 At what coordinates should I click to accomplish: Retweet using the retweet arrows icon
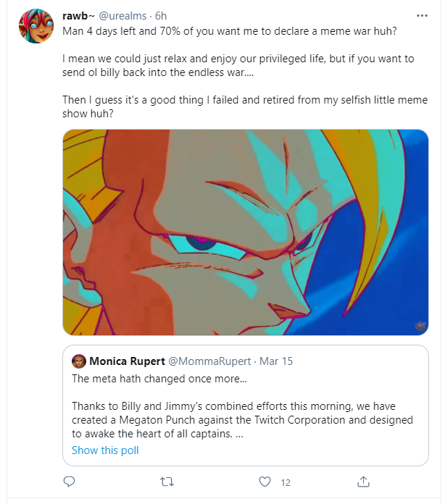coord(167,482)
